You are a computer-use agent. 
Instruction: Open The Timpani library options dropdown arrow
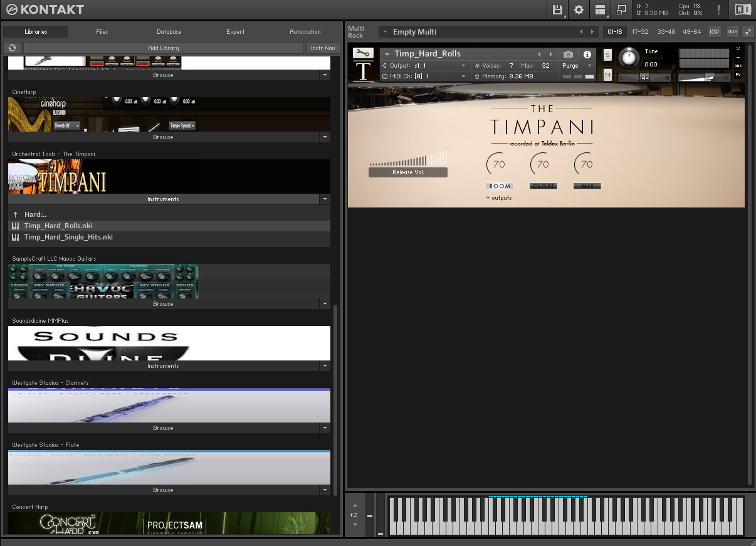[325, 199]
